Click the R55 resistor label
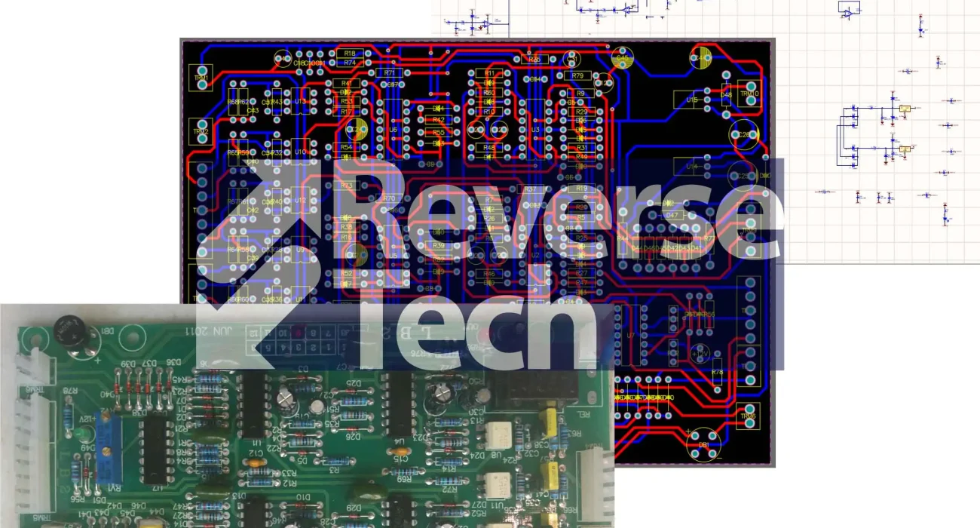 [439, 132]
